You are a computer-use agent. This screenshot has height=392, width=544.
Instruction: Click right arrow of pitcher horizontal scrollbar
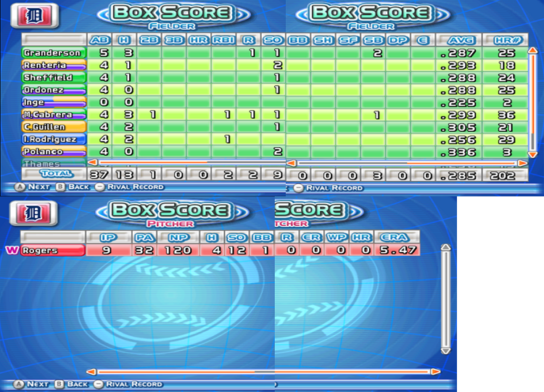[436, 372]
